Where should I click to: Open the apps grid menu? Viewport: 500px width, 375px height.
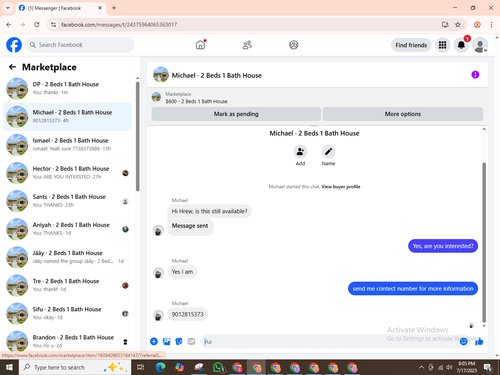(x=442, y=45)
